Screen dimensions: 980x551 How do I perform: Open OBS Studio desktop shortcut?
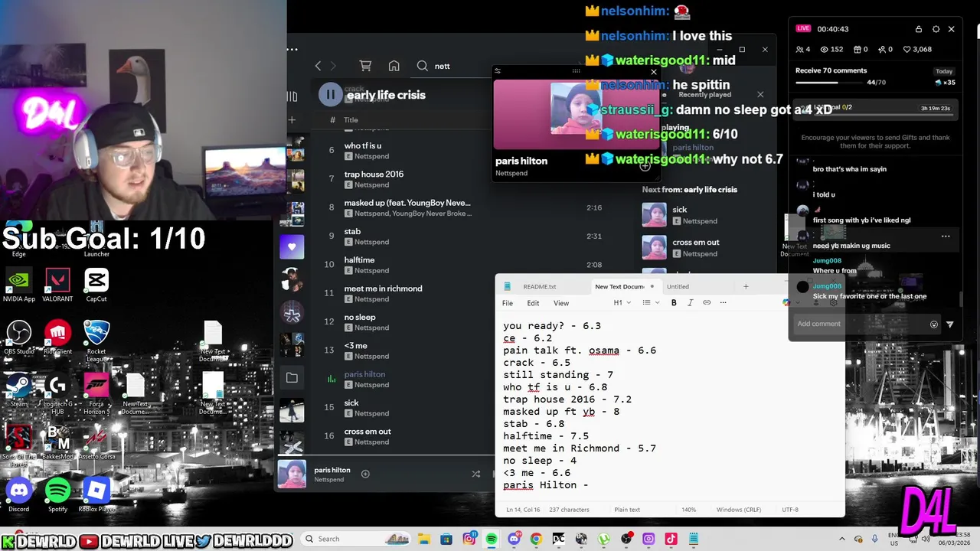(18, 338)
